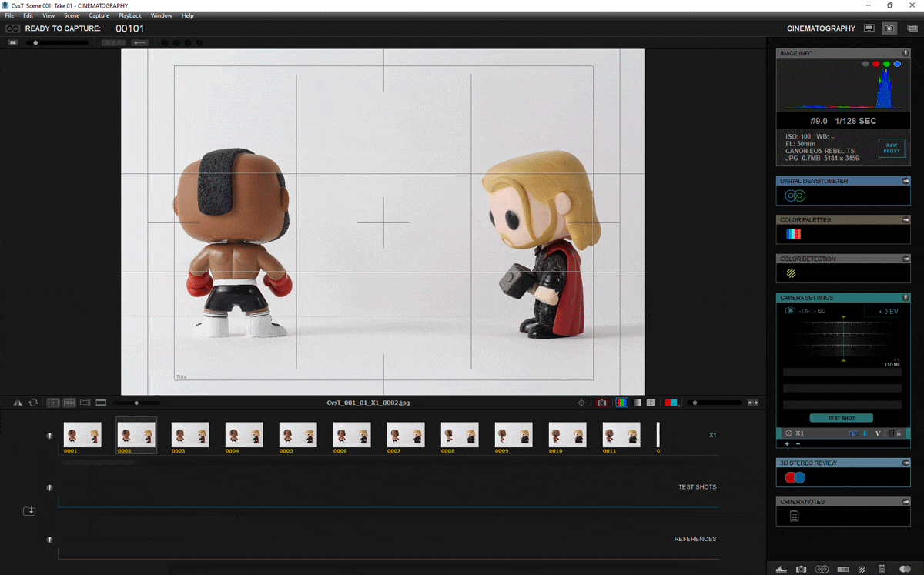The width and height of the screenshot is (924, 575).
Task: Open the Playback menu
Action: pyautogui.click(x=130, y=15)
